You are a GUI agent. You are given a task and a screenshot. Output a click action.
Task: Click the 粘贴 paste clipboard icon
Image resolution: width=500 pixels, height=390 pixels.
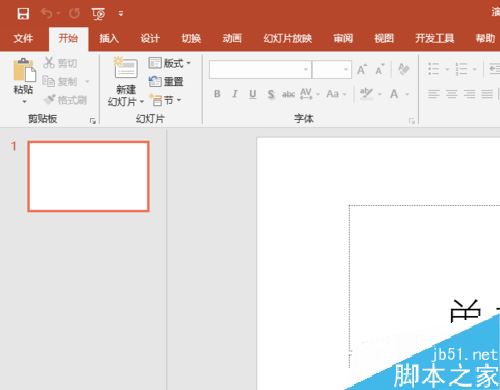coord(24,70)
